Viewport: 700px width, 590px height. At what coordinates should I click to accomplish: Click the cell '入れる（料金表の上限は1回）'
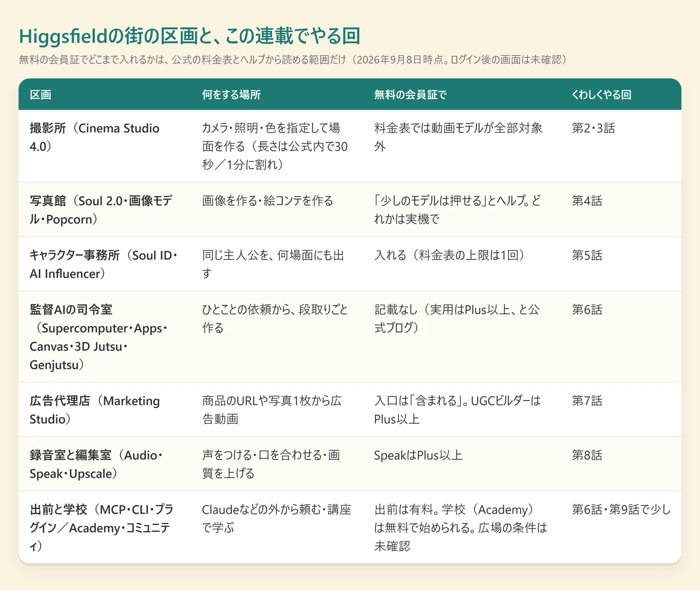(x=462, y=264)
